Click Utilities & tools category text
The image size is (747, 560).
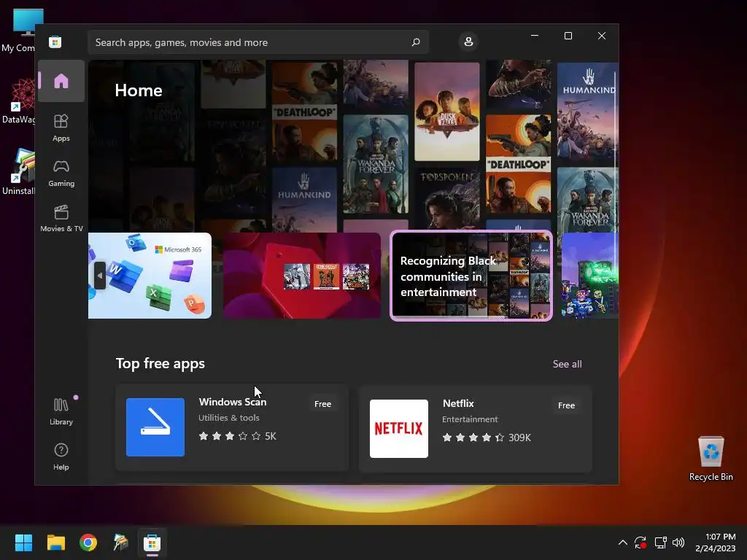click(x=229, y=418)
